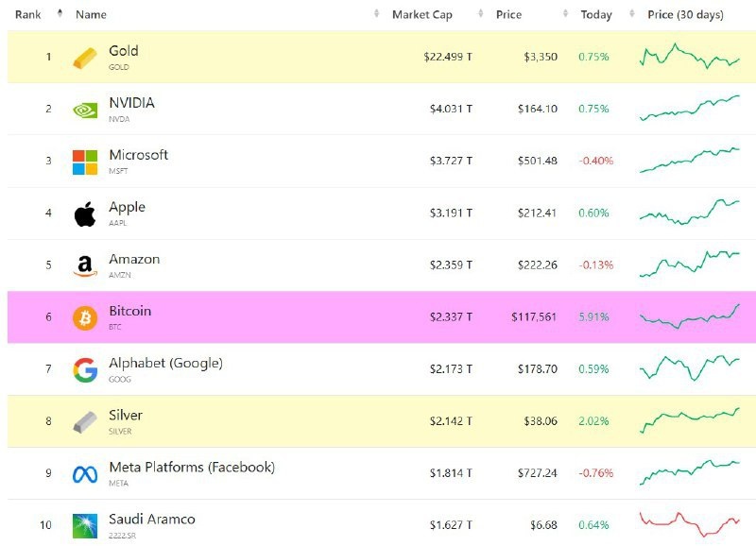Screen dimensions: 756x546
Task: Open the Meta Platforms (Facebook) link
Action: (x=192, y=468)
